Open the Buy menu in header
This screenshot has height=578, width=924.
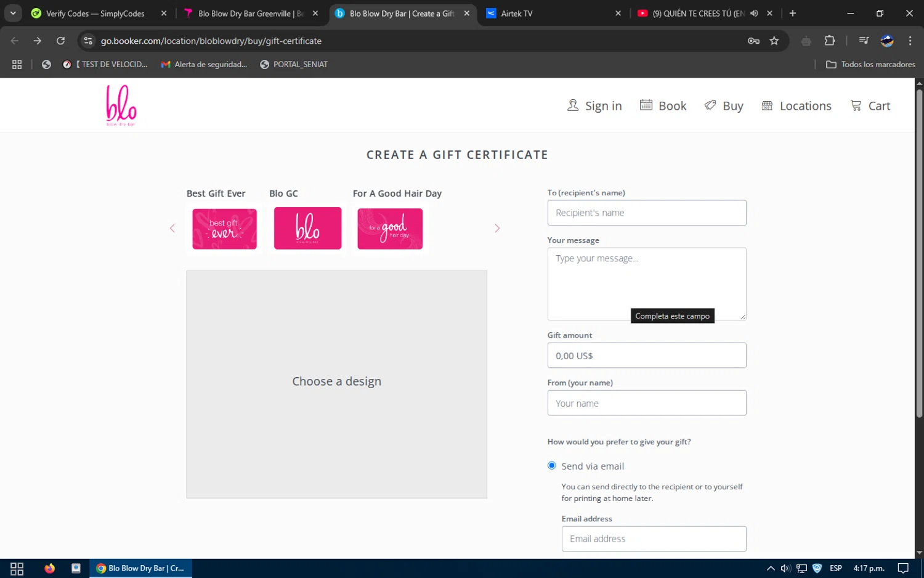coord(724,106)
